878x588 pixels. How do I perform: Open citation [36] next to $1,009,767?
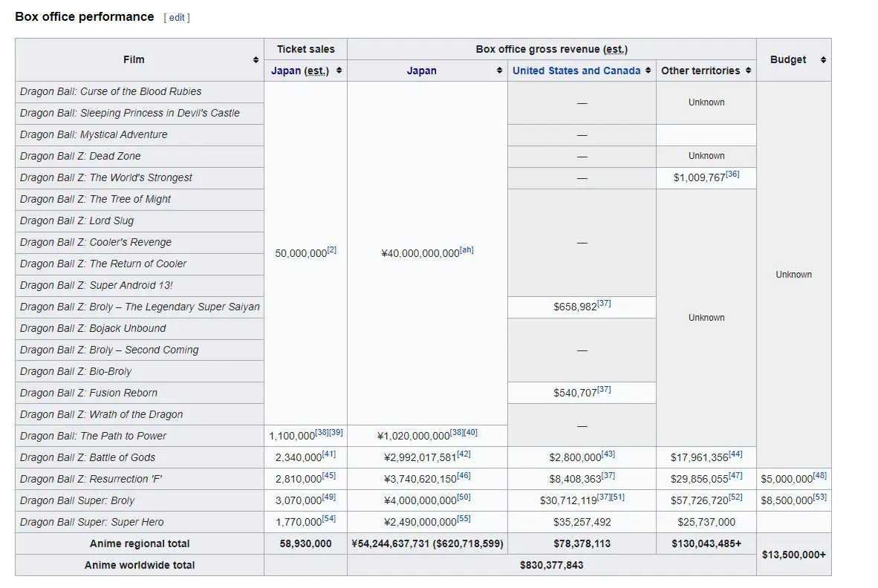732,174
